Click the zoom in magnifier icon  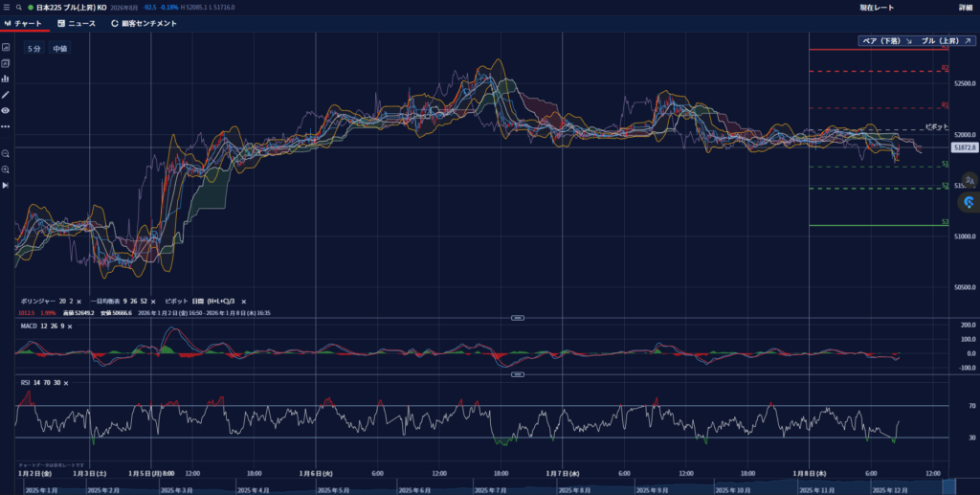(6, 169)
